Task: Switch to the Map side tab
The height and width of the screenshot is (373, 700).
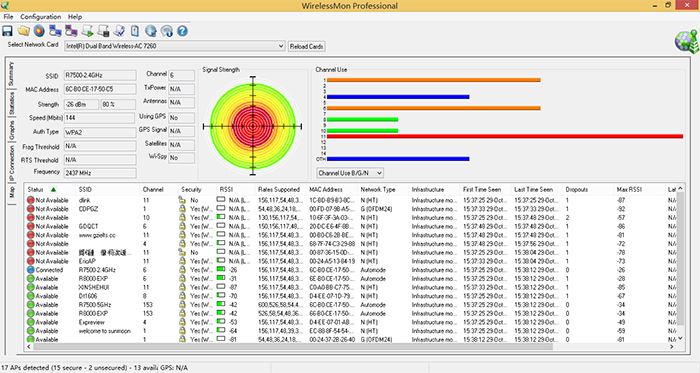Action: (x=11, y=192)
